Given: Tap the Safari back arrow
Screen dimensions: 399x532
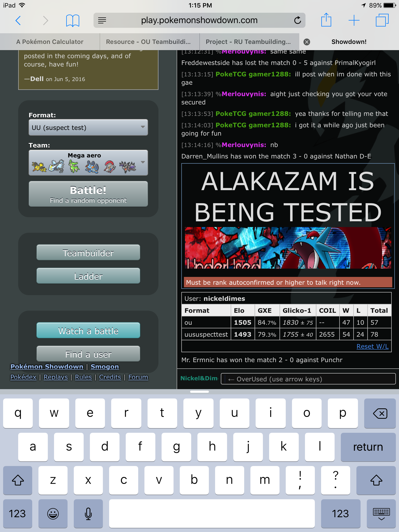Looking at the screenshot, I should click(x=18, y=20).
